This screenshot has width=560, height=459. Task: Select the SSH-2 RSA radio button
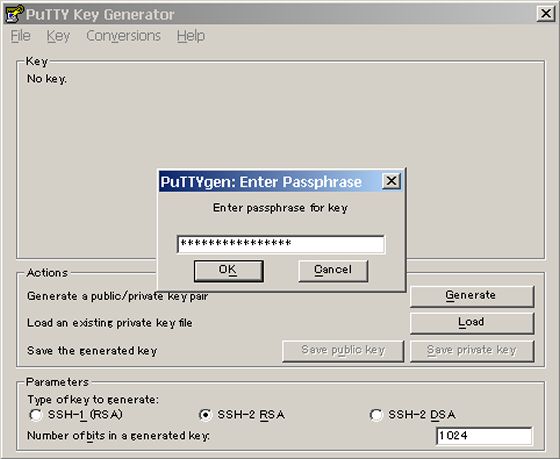[x=205, y=415]
